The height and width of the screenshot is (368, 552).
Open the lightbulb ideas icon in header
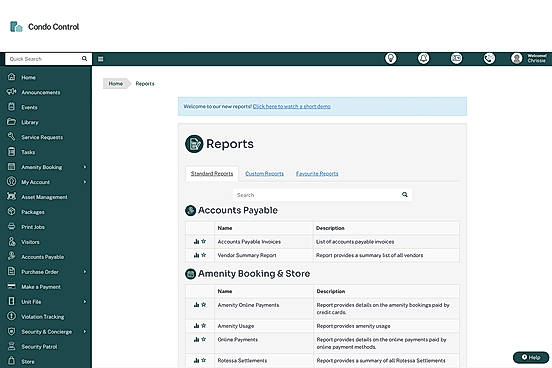pyautogui.click(x=390, y=58)
